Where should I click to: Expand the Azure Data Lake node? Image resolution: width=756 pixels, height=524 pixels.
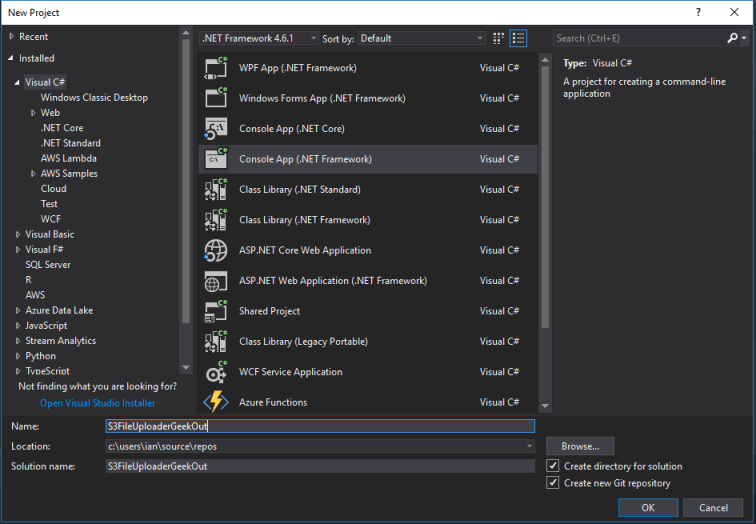tap(18, 310)
